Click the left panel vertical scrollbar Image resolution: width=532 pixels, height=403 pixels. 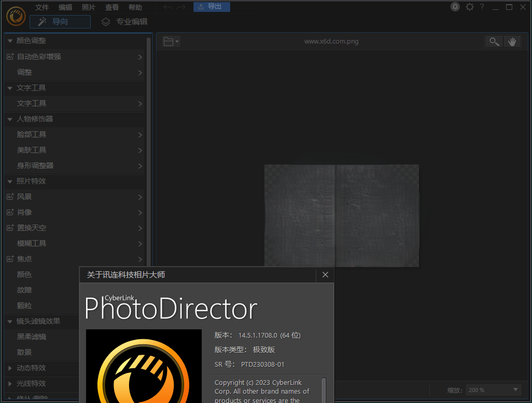click(148, 153)
